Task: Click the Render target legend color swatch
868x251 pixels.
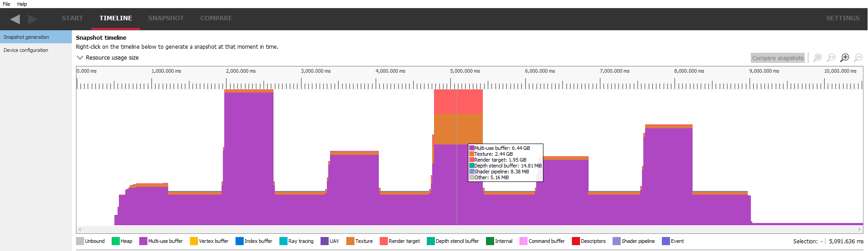Action: (384, 241)
